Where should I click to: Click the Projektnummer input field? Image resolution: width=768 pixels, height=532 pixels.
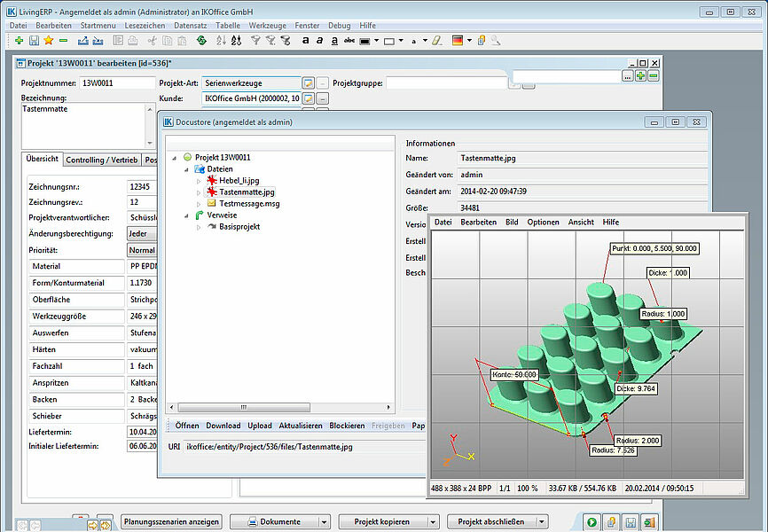pos(117,82)
